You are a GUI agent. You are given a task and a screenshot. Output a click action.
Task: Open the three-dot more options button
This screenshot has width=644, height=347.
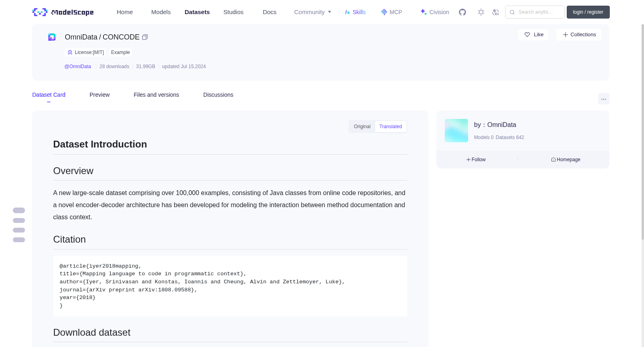(x=603, y=99)
